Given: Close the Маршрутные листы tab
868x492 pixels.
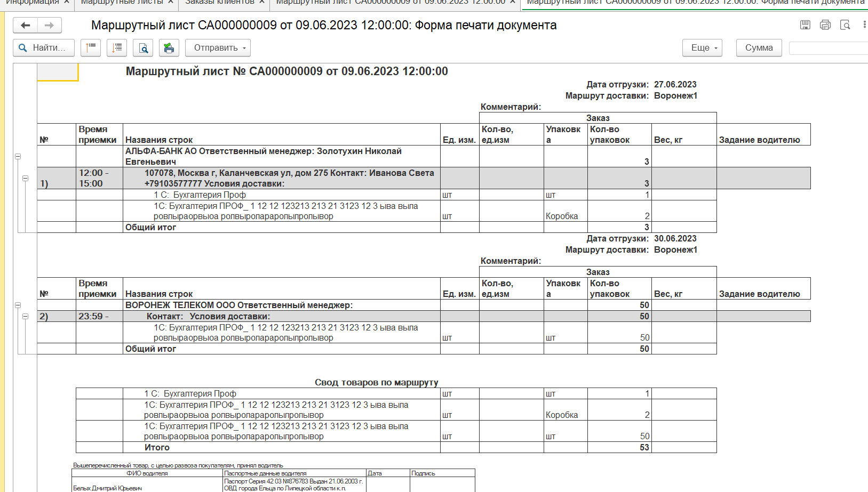Looking at the screenshot, I should tap(171, 2).
